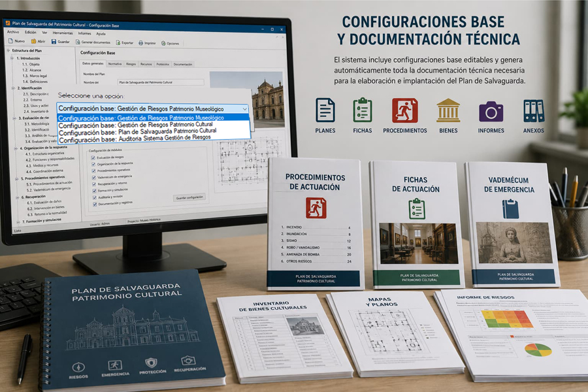588x392 pixels.
Task: Click the Generar documentos toolbar icon
Action: (x=78, y=42)
